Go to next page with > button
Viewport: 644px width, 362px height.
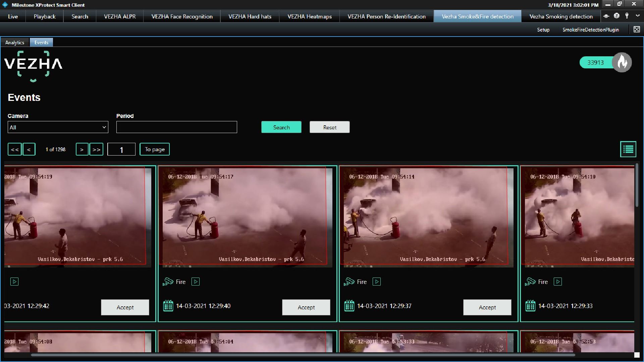[82, 149]
